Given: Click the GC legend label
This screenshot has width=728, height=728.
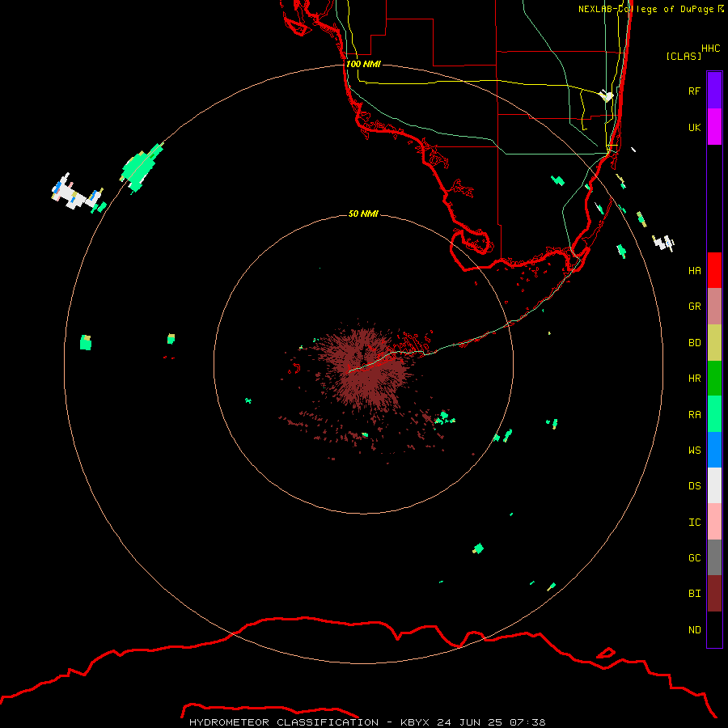Looking at the screenshot, I should point(694,557).
